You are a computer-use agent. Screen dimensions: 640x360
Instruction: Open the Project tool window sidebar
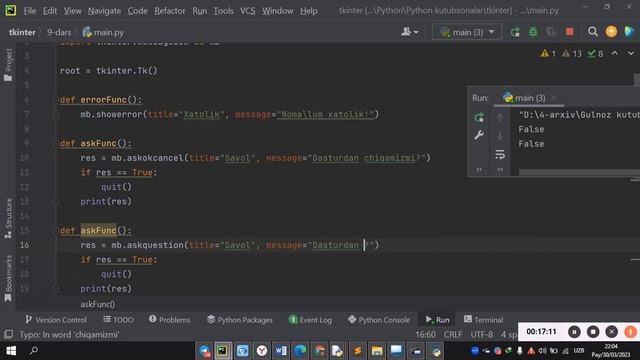(8, 64)
